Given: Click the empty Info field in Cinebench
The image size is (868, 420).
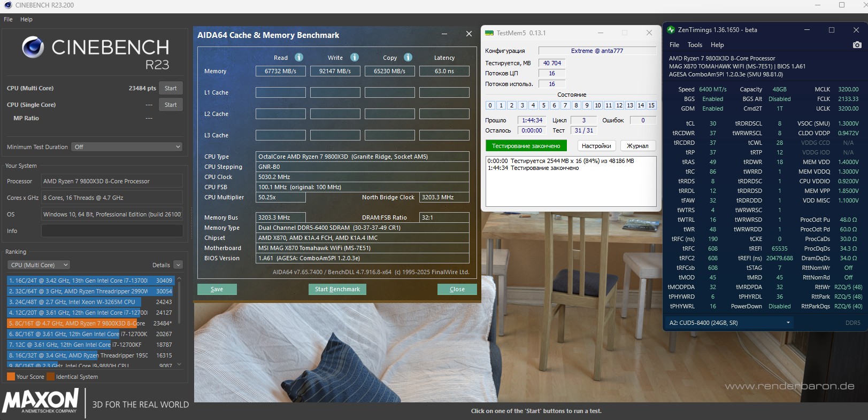Looking at the screenshot, I should click(x=112, y=231).
